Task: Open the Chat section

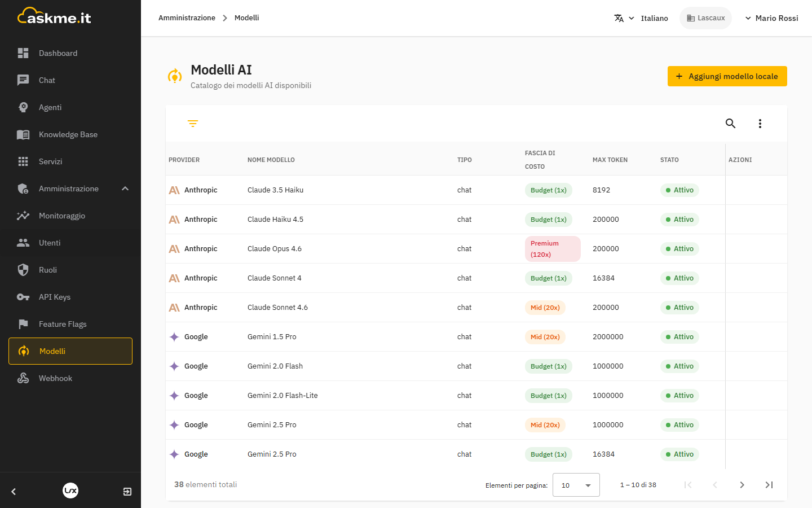Action: tap(70, 80)
